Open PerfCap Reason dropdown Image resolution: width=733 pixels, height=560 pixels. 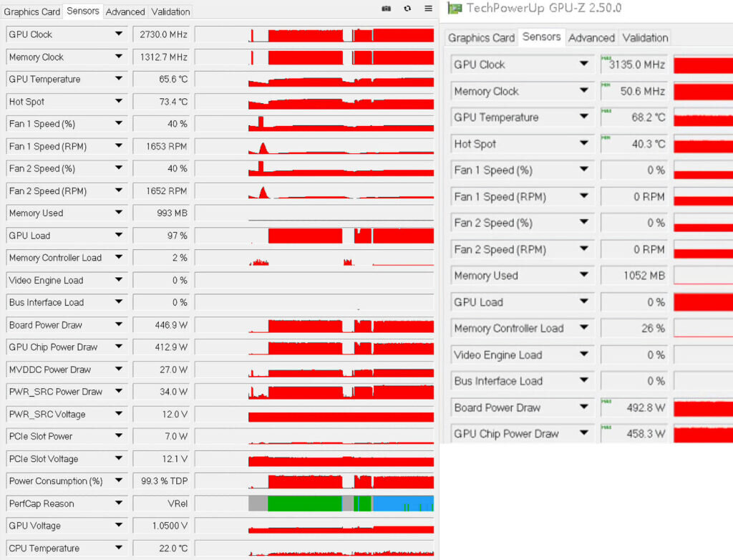click(119, 503)
